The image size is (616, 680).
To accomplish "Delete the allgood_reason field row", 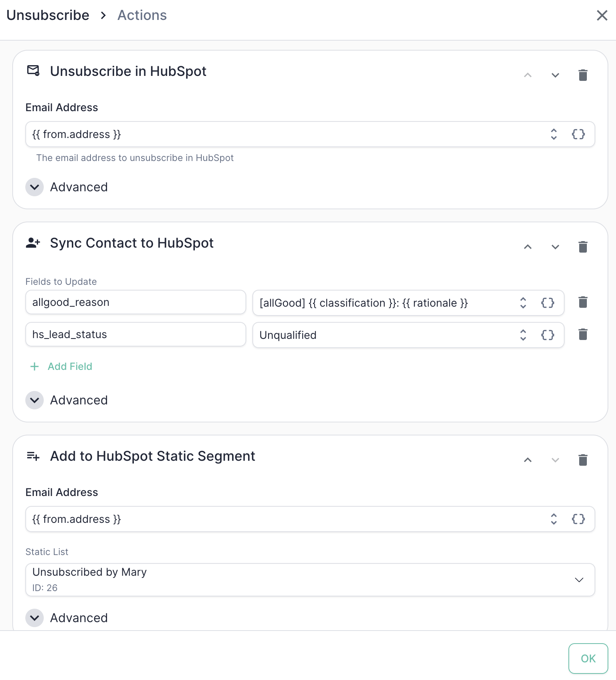I will (583, 302).
